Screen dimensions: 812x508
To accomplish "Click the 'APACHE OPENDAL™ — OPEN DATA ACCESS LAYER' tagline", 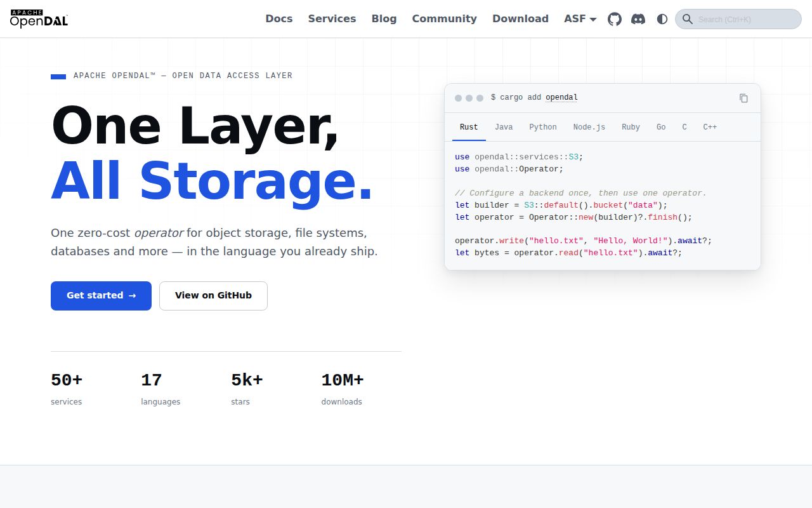I will pyautogui.click(x=183, y=76).
